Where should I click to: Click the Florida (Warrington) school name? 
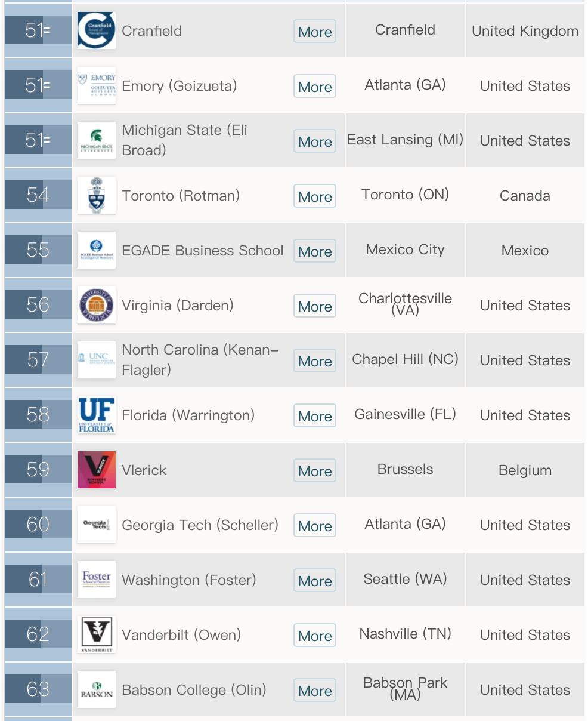point(188,415)
